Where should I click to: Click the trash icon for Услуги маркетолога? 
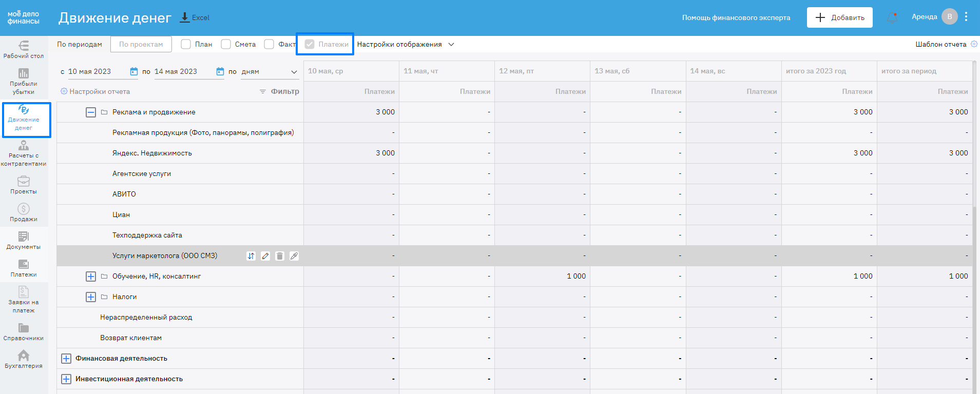[x=280, y=256]
